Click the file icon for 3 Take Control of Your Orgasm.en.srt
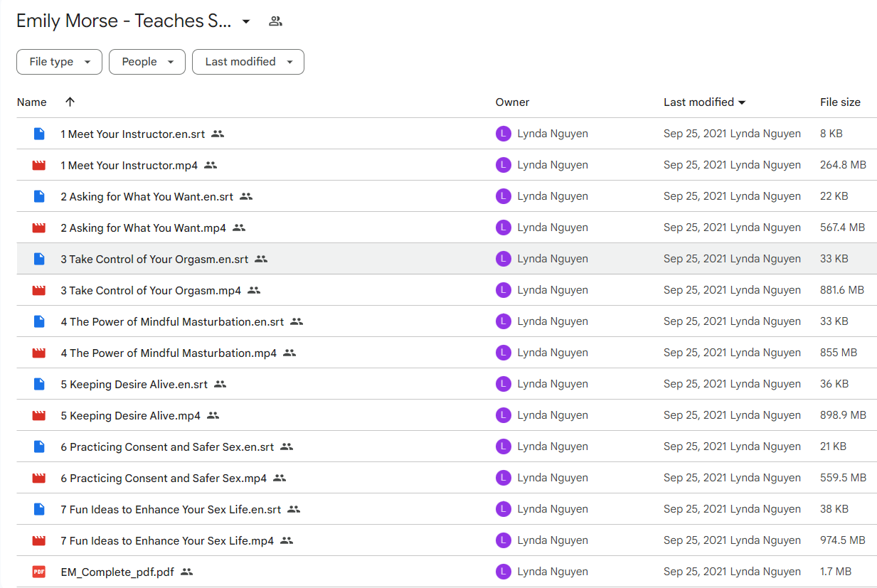The width and height of the screenshot is (877, 588). coord(39,259)
